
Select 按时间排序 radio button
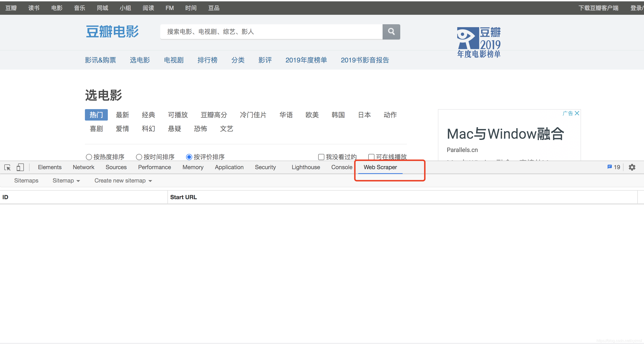coord(139,157)
